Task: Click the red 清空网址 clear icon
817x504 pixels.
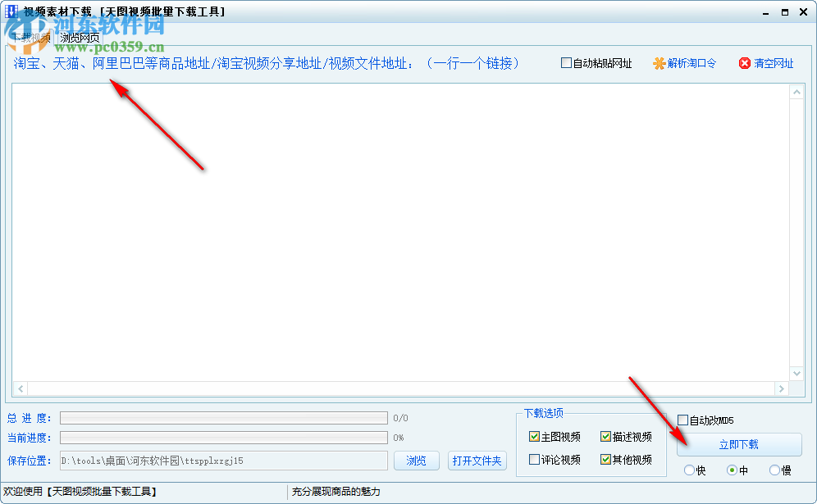Action: [x=745, y=64]
